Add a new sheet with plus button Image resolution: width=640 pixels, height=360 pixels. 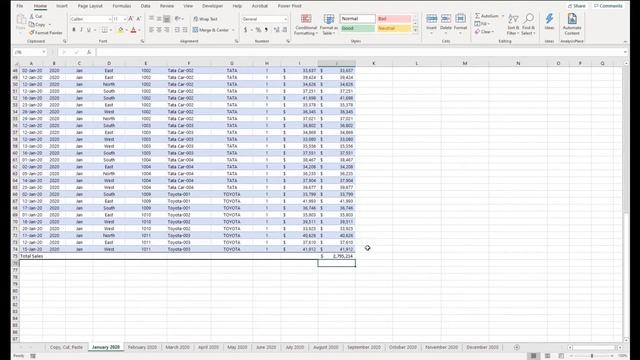517,347
